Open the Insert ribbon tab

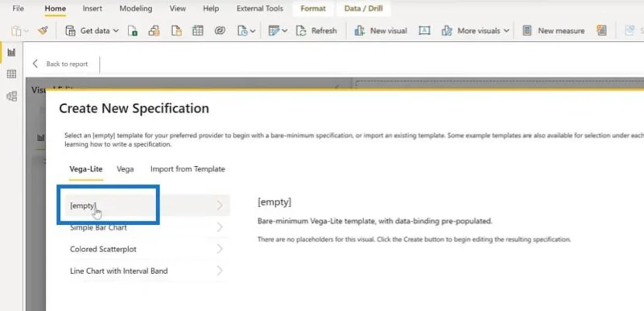[x=93, y=8]
